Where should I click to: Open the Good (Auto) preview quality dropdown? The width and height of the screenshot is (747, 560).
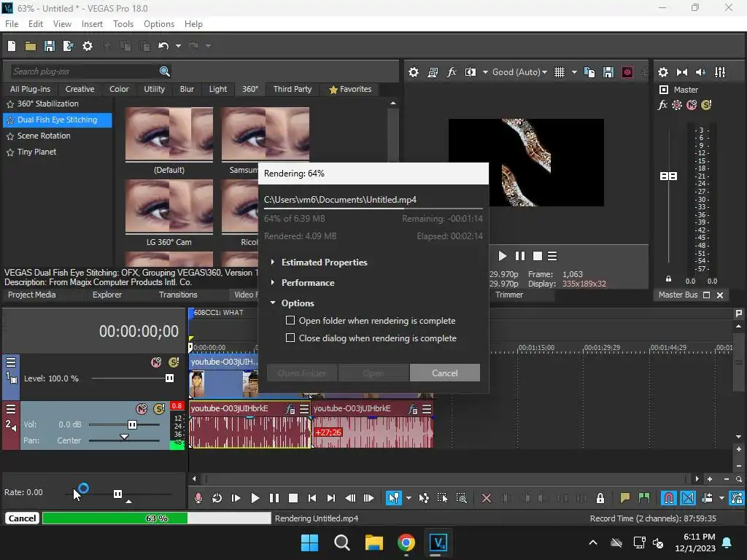click(x=521, y=72)
